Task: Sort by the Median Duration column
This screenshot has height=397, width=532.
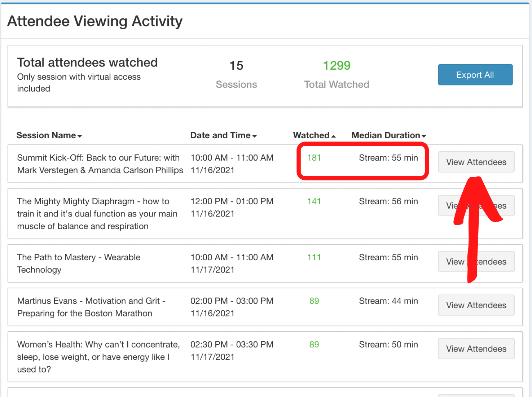Action: tap(388, 135)
